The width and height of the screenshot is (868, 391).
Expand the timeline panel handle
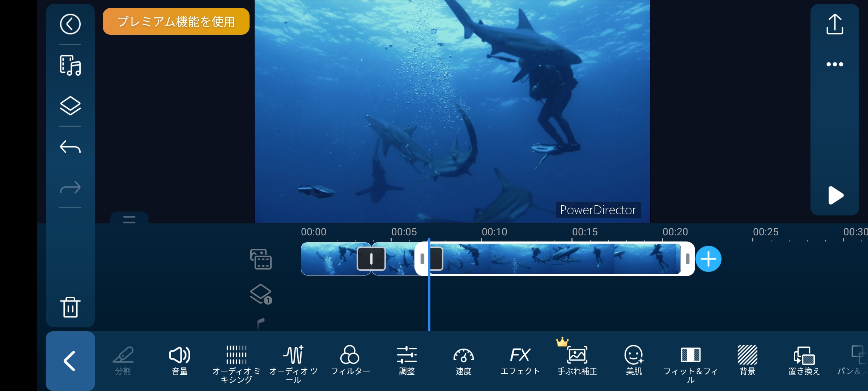point(129,219)
